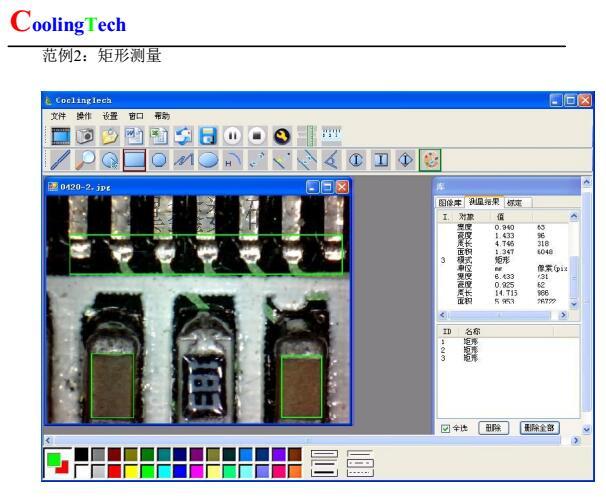Click the results table up scroll arrow

[x=574, y=216]
